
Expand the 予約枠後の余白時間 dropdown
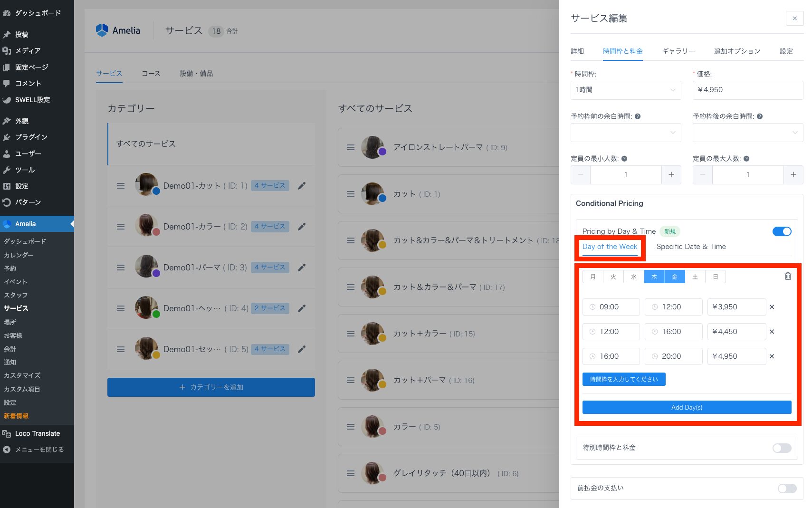(747, 133)
